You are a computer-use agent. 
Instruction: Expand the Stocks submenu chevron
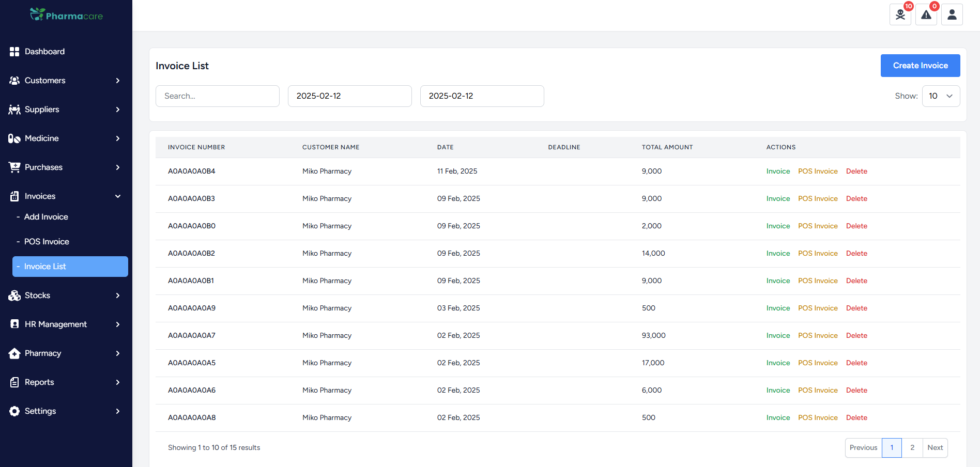coord(118,295)
